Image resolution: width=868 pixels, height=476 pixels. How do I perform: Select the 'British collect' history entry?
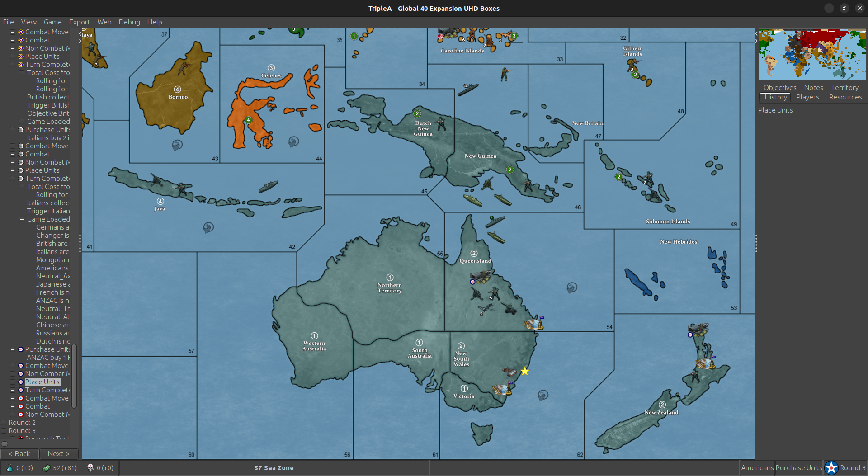tap(48, 97)
